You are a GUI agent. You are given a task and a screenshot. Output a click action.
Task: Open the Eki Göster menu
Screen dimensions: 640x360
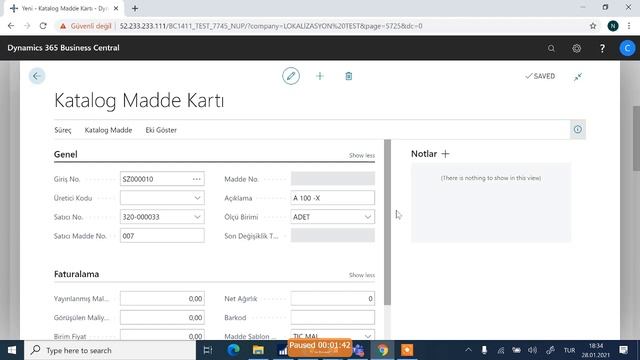[x=161, y=130]
